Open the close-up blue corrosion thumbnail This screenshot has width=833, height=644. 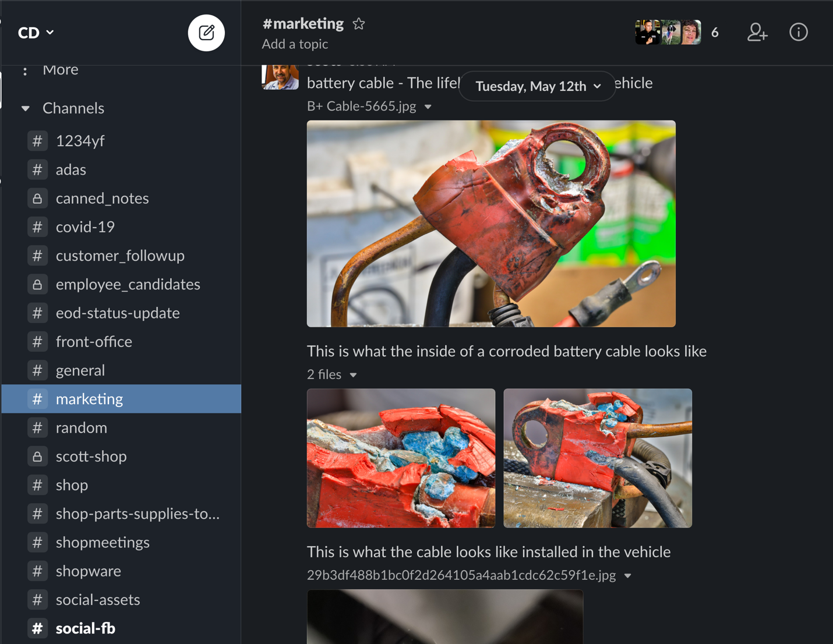pyautogui.click(x=401, y=458)
